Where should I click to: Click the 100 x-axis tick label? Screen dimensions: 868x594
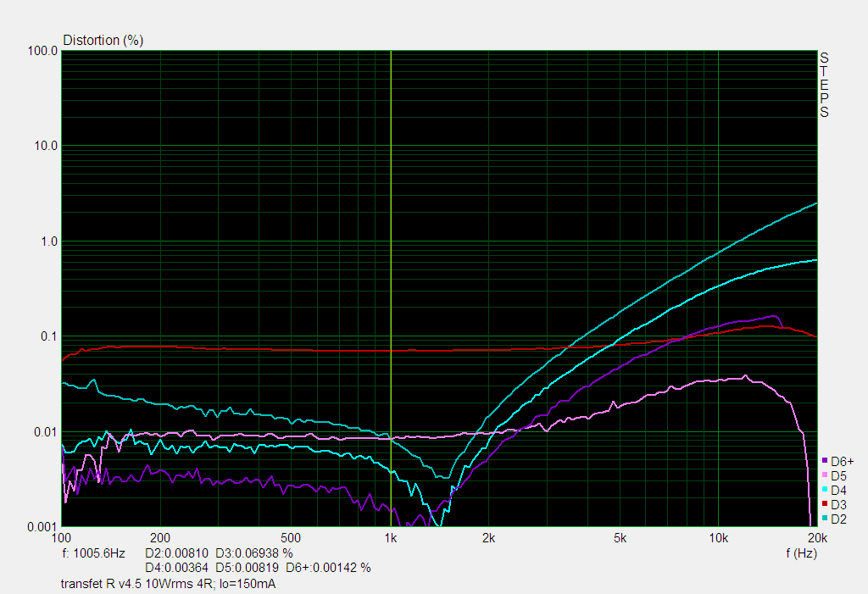(61, 538)
